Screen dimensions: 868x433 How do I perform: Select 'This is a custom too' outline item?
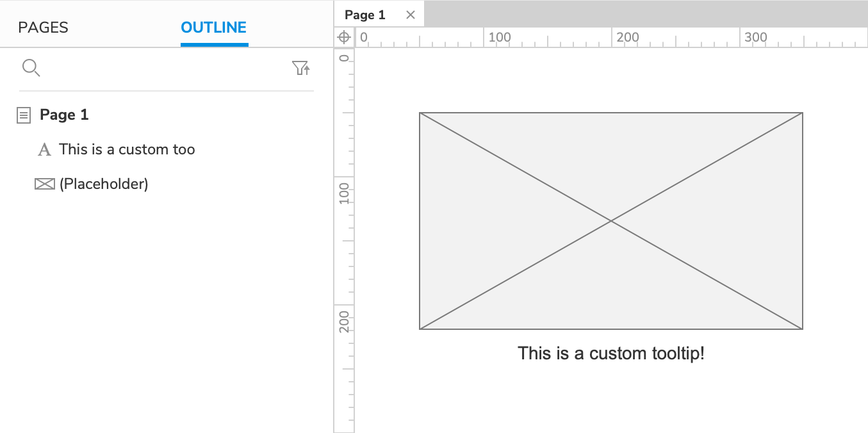(127, 150)
